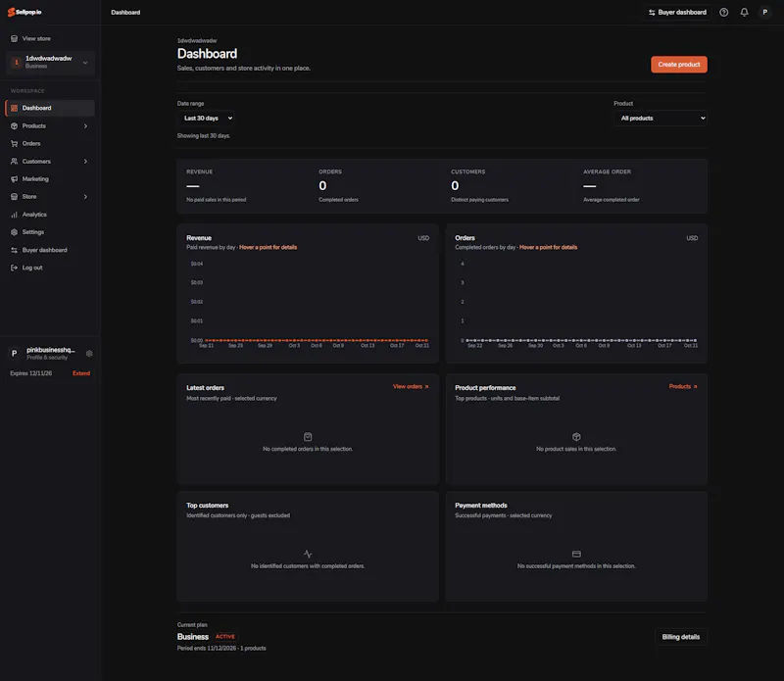Click the gear icon beside pinkbusinesshq profile
The height and width of the screenshot is (681, 784).
pos(89,354)
